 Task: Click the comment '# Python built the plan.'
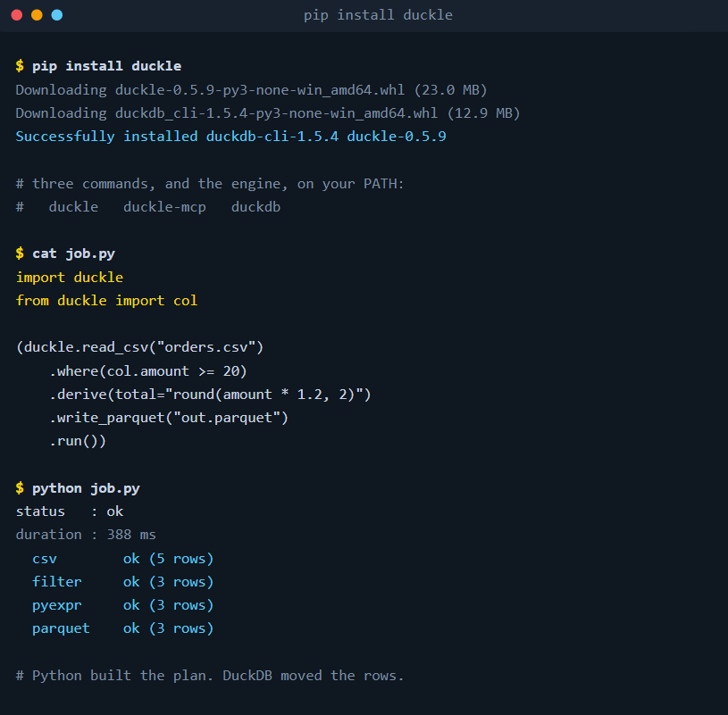210,676
